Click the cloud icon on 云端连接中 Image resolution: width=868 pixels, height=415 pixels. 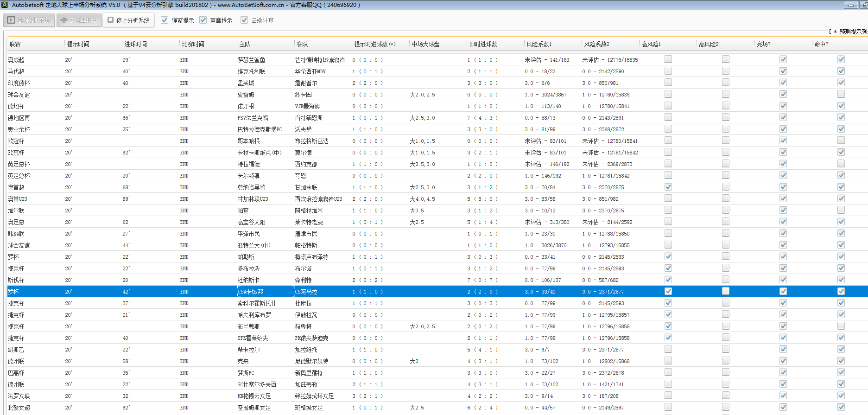pyautogui.click(x=64, y=20)
